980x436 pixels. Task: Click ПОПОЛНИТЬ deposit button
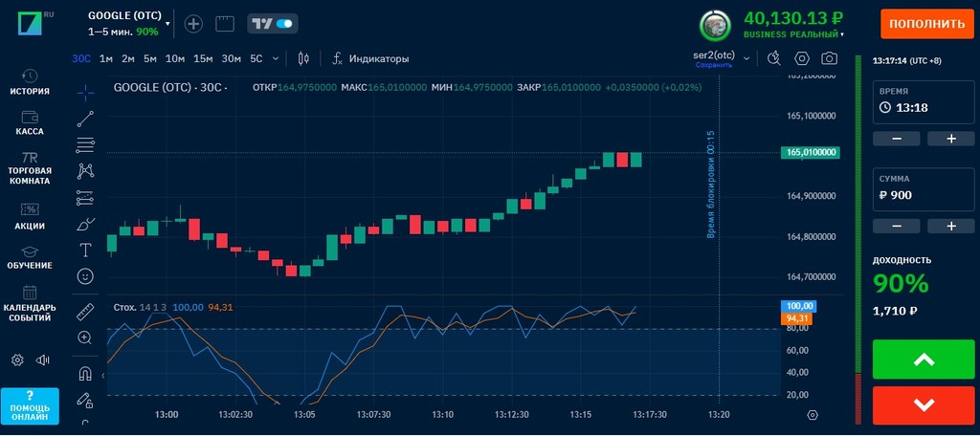click(926, 24)
